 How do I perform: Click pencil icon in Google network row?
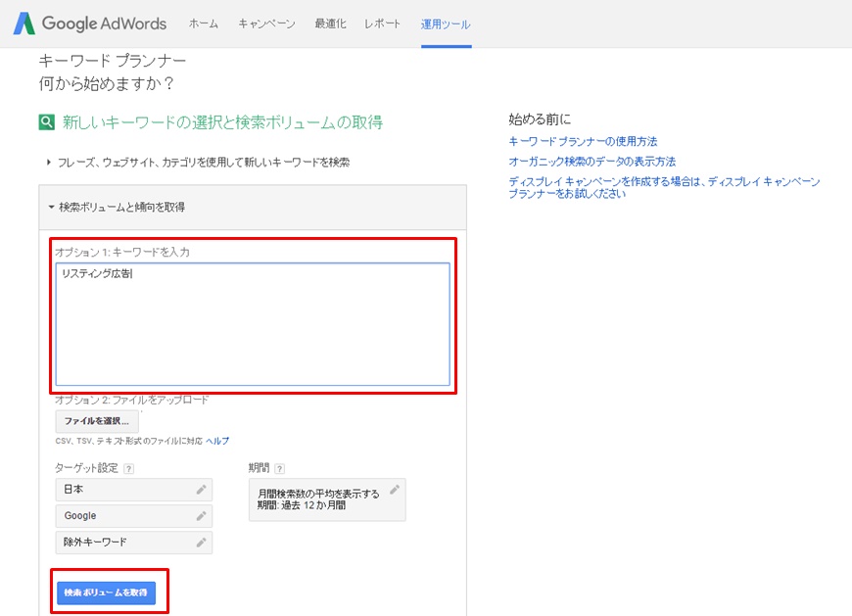coord(201,515)
